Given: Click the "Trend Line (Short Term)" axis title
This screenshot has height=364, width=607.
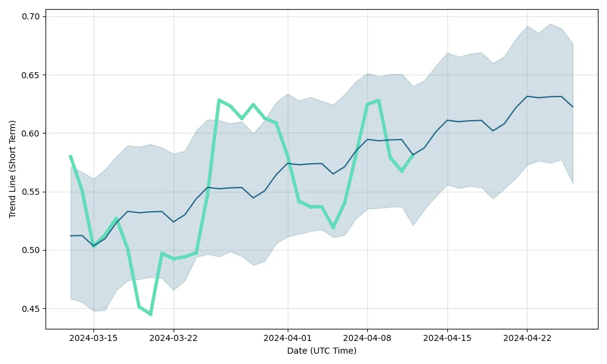Looking at the screenshot, I should (x=12, y=169).
